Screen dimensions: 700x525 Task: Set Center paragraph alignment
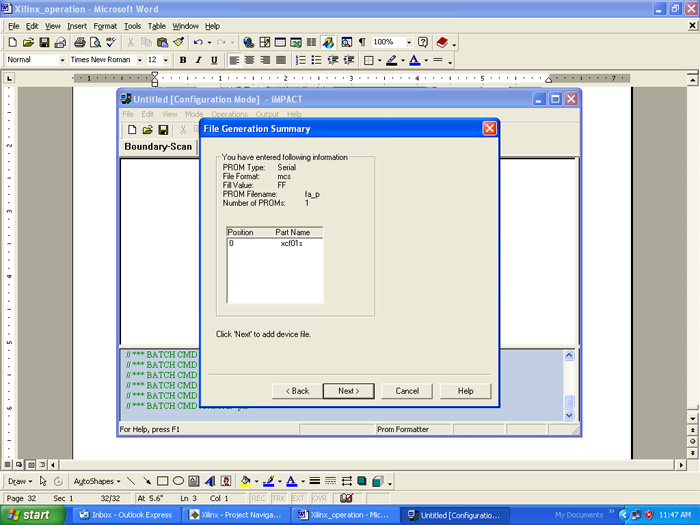[x=250, y=60]
